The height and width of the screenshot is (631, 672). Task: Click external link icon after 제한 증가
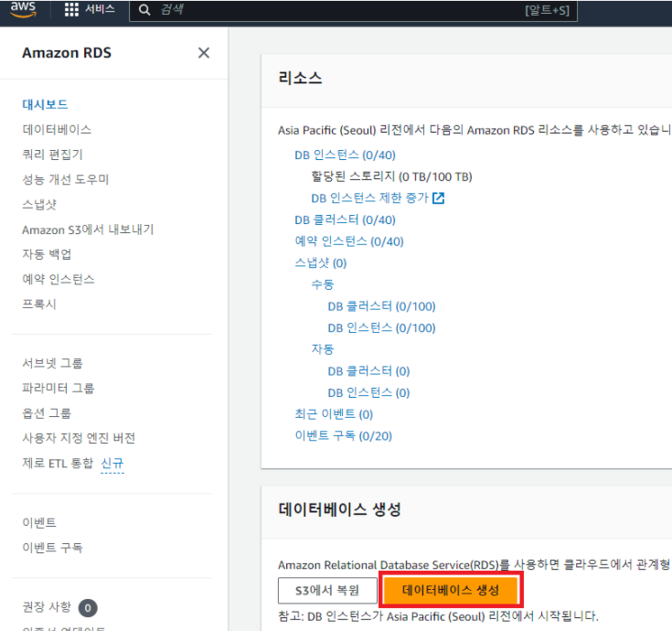click(438, 198)
